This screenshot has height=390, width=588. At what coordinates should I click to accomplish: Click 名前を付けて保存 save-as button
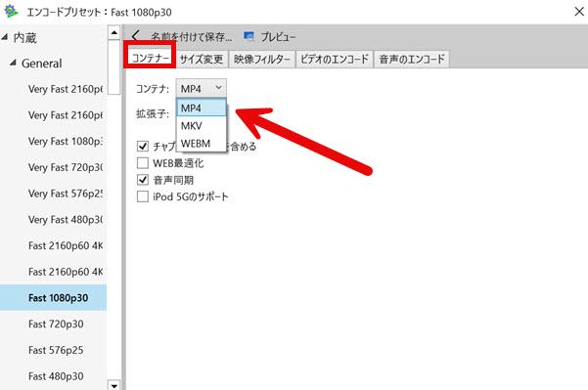[x=191, y=37]
